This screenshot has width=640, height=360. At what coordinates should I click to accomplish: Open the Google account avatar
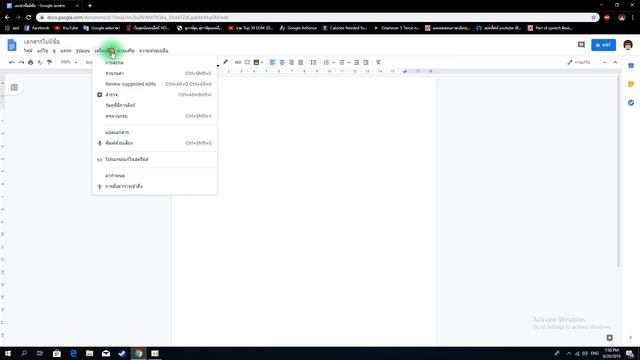[628, 45]
